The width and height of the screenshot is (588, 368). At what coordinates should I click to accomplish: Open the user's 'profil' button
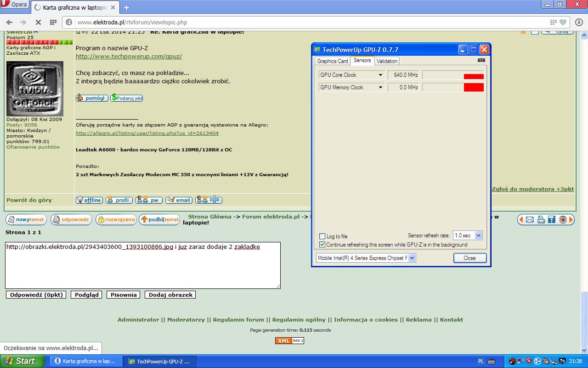pos(119,200)
